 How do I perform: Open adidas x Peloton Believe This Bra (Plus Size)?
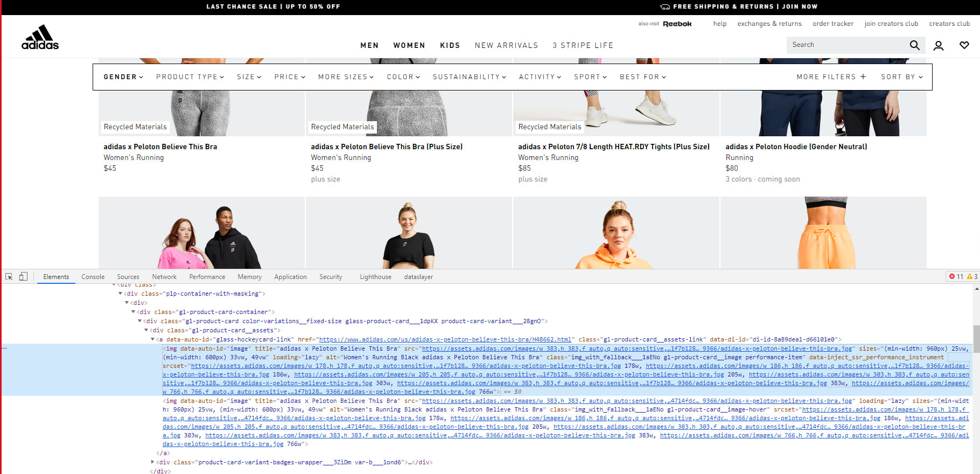tap(387, 147)
